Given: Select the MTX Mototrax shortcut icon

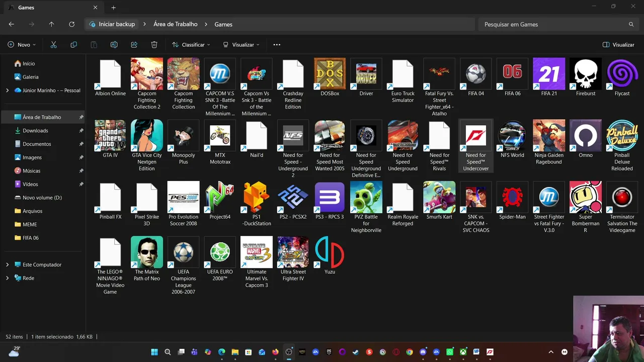Looking at the screenshot, I should 220,135.
